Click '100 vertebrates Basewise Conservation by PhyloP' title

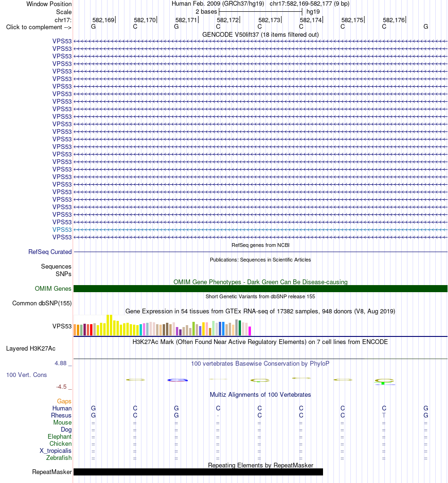(260, 363)
